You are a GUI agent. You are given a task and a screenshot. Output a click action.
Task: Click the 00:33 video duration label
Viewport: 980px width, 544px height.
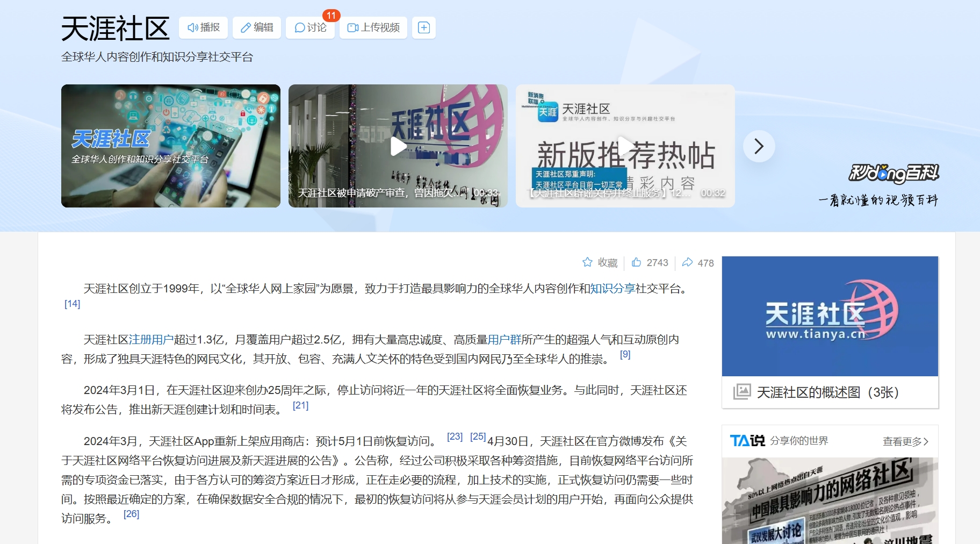pos(486,193)
